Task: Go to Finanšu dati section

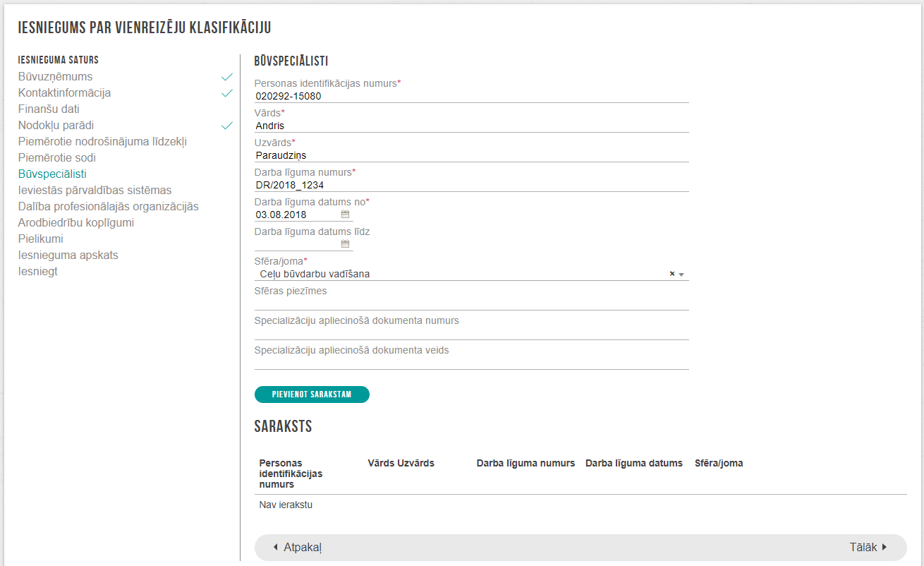Action: [x=49, y=109]
